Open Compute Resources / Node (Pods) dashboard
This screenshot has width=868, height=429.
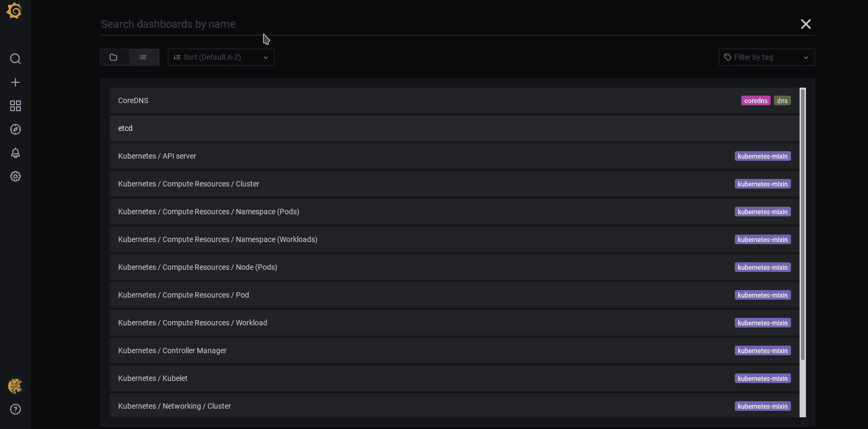454,267
